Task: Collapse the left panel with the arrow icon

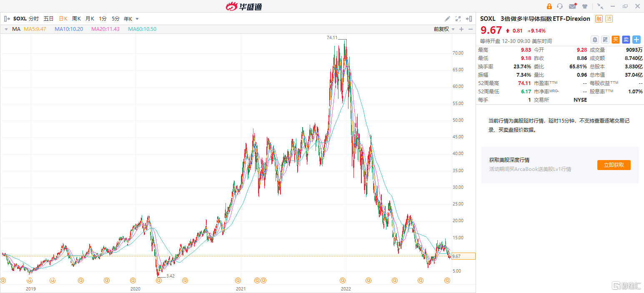Action: (x=7, y=19)
